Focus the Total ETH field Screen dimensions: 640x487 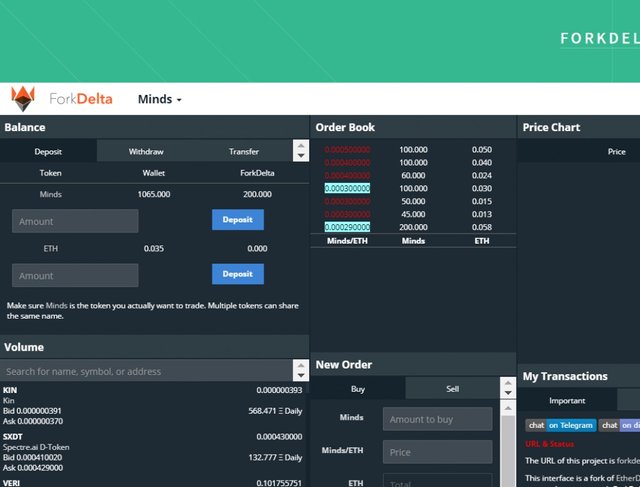click(x=438, y=482)
